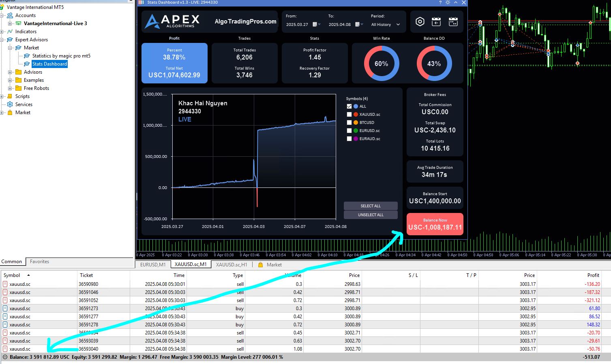Image resolution: width=611 pixels, height=364 pixels.
Task: Click the Examples folder icon
Action: click(x=19, y=80)
